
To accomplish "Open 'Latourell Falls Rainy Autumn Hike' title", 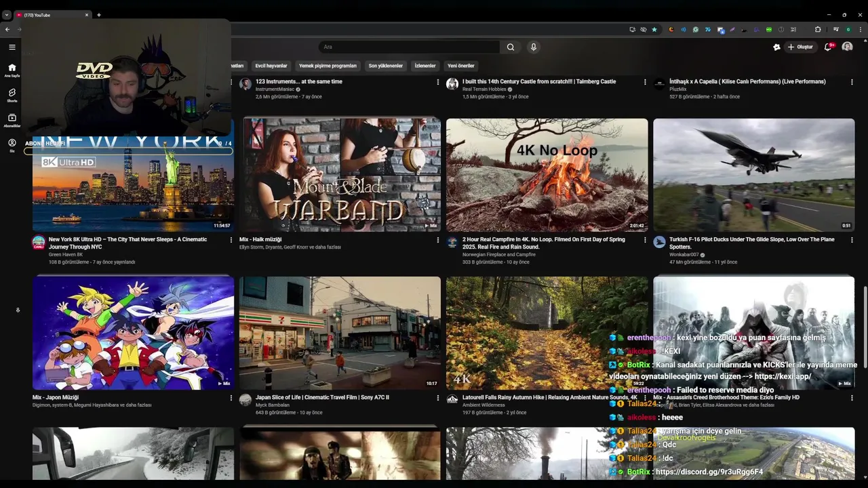I will pos(550,397).
